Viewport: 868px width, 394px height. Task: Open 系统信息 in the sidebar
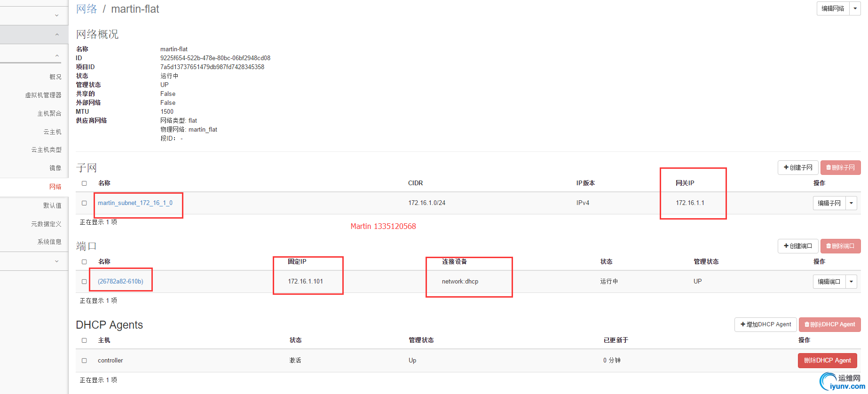(49, 242)
